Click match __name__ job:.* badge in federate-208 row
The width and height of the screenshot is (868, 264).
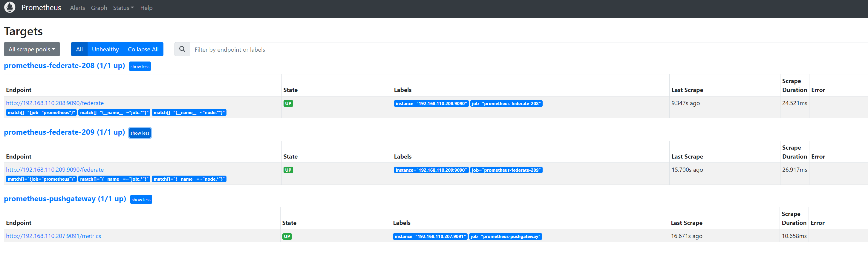point(114,113)
